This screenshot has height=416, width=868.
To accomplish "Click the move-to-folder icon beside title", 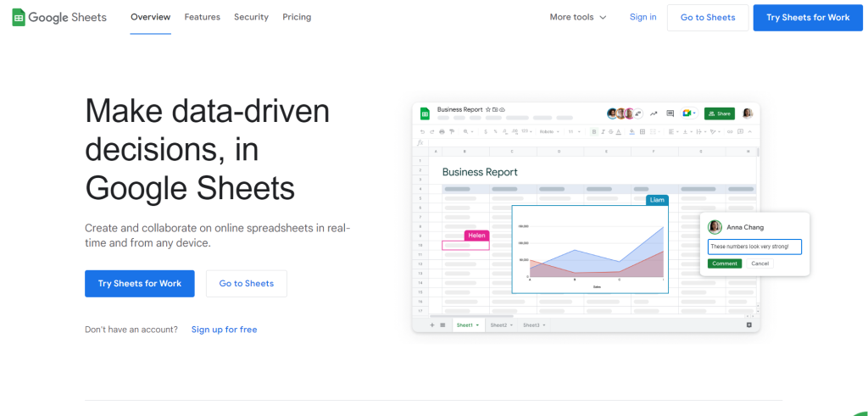I will (x=495, y=109).
